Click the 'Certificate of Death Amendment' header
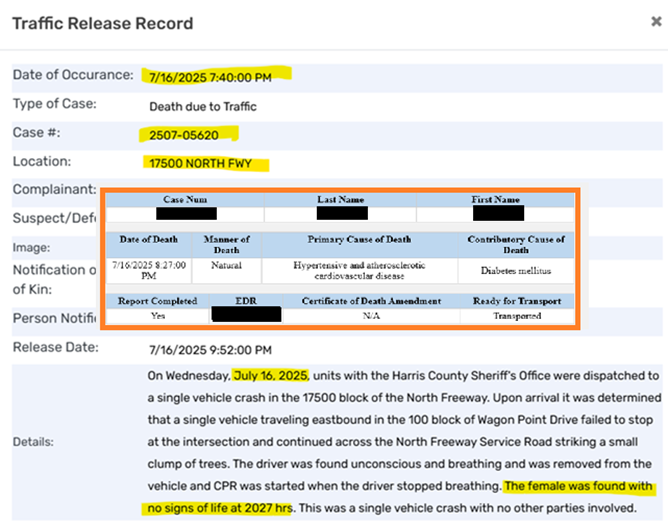 371,301
